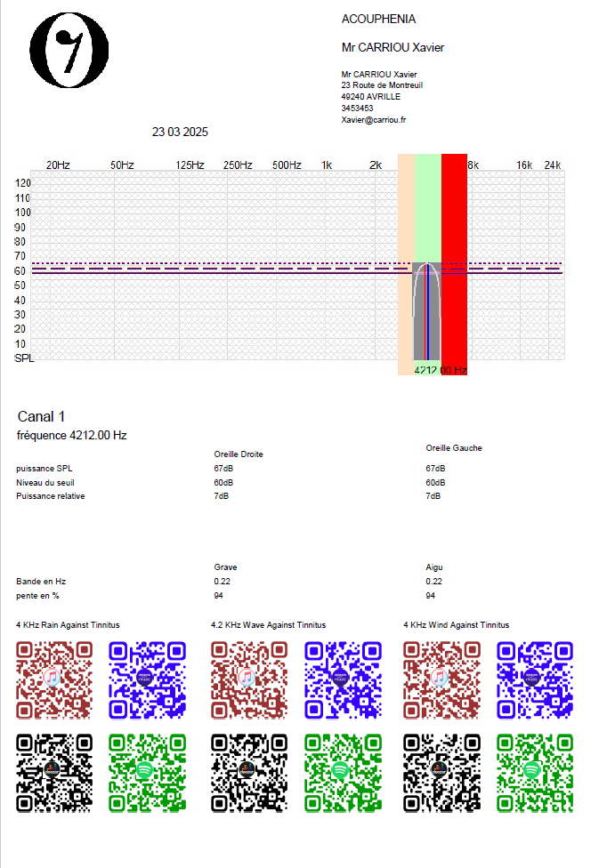Viewport: 615px width, 868px height.
Task: Open Apple Music QR for 4.2 KHz Wave
Action: coord(249,679)
